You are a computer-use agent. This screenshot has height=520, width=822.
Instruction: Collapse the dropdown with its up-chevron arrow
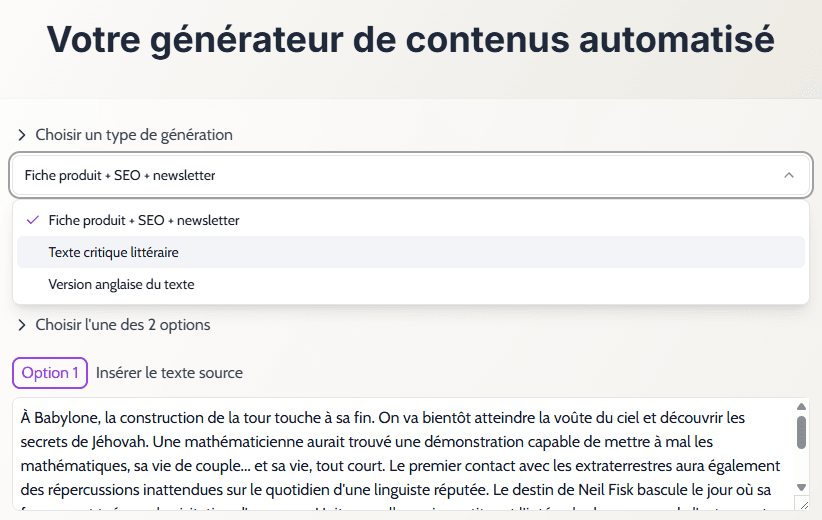(789, 175)
